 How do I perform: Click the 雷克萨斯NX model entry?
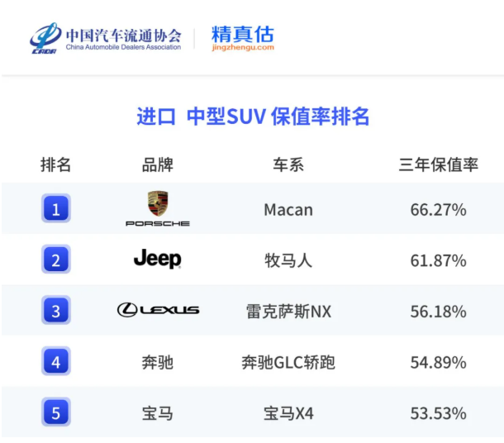point(288,311)
